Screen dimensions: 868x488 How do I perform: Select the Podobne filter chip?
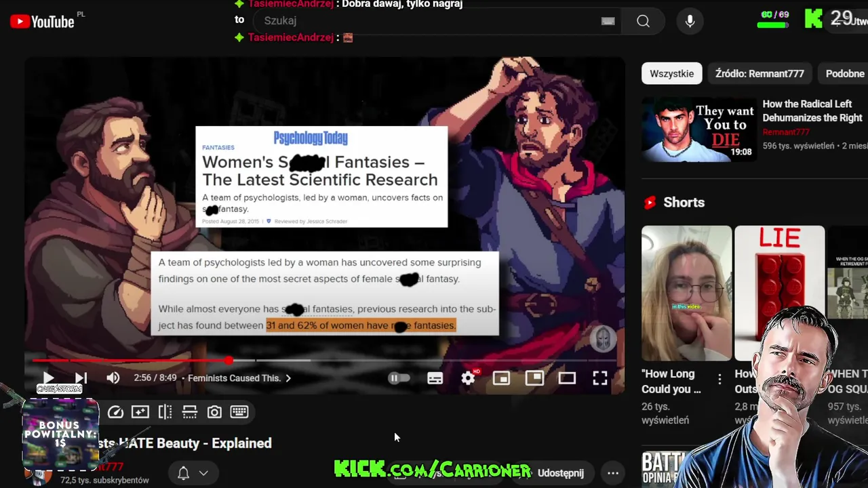pyautogui.click(x=844, y=73)
